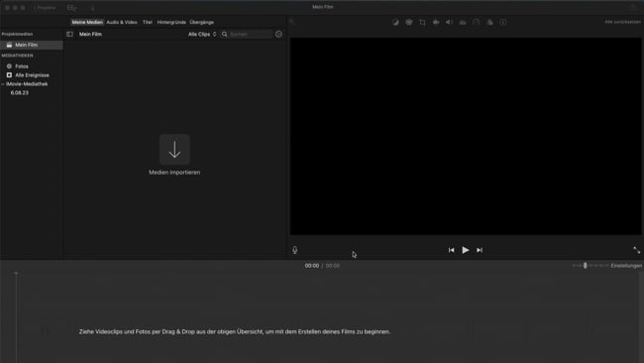Viewport: 644px width, 363px height.
Task: Click the 00:00 current timecode
Action: click(x=312, y=266)
